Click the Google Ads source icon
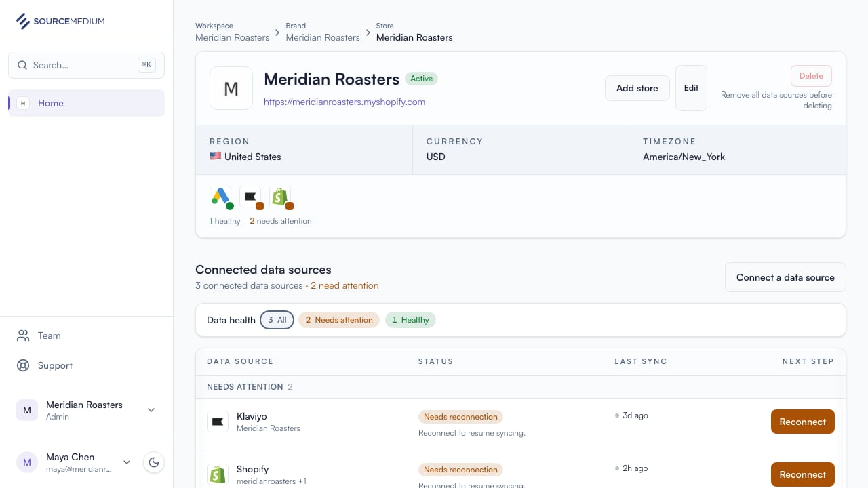 point(220,197)
